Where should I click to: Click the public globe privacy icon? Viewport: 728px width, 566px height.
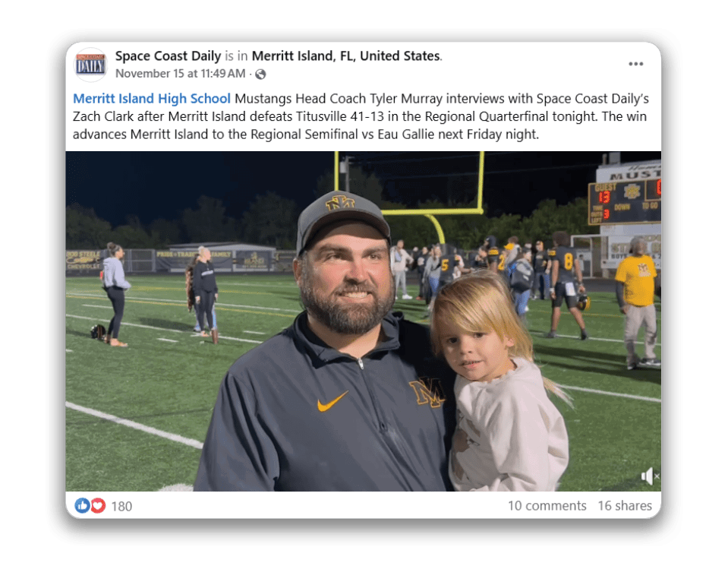[260, 74]
